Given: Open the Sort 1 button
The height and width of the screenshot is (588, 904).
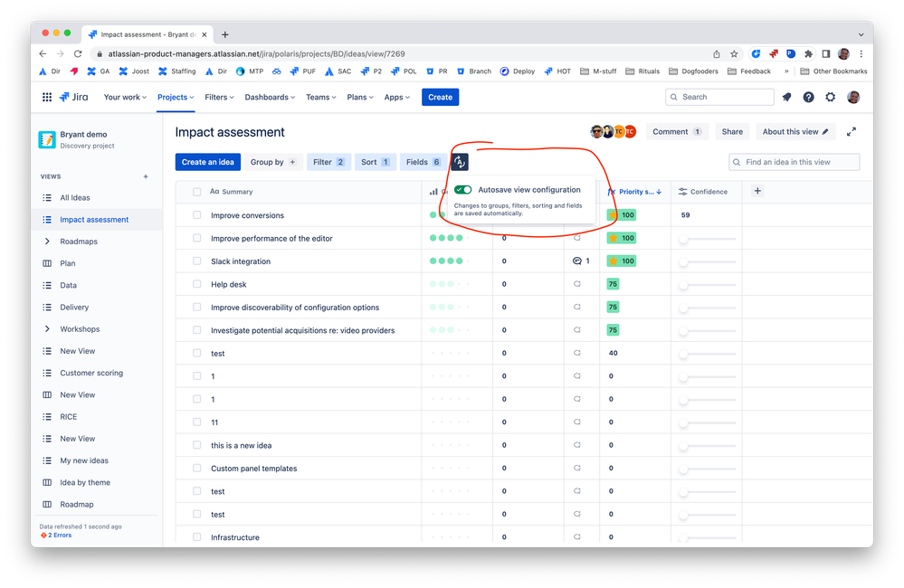Looking at the screenshot, I should tap(376, 162).
